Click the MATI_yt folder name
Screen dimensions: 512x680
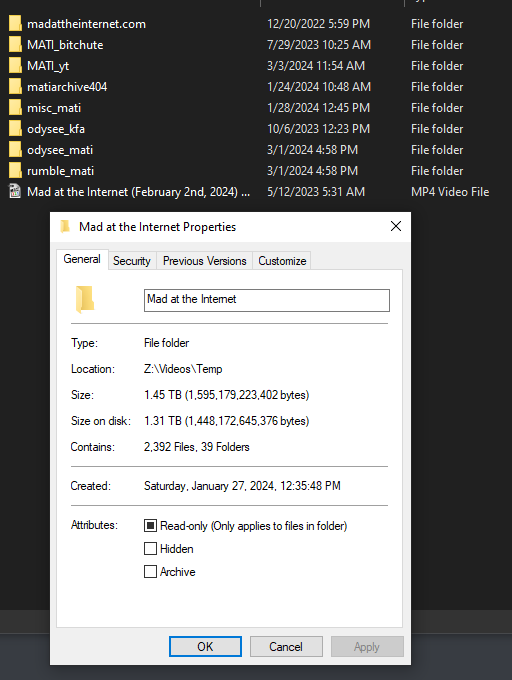tap(48, 66)
